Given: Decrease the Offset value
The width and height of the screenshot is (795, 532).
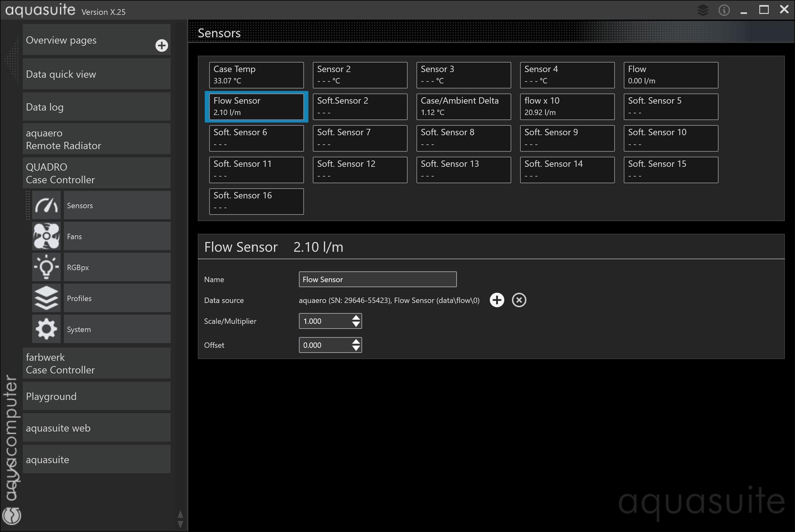Looking at the screenshot, I should (x=356, y=348).
